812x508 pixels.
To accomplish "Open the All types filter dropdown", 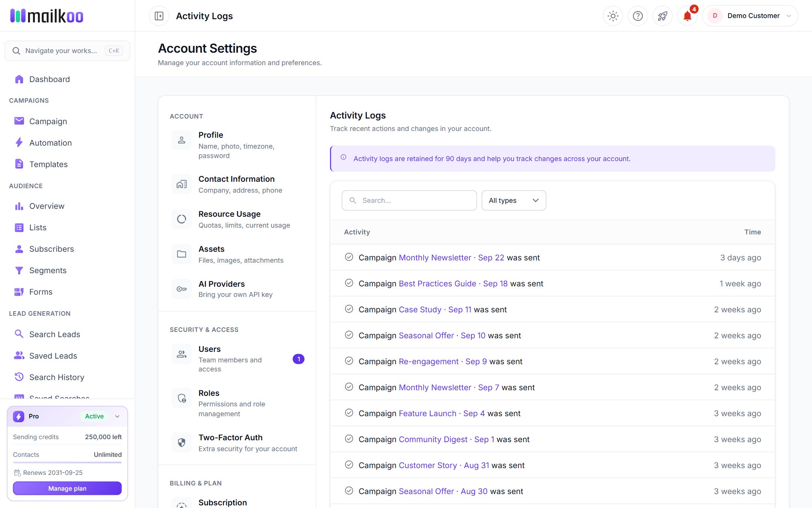I will coord(514,200).
